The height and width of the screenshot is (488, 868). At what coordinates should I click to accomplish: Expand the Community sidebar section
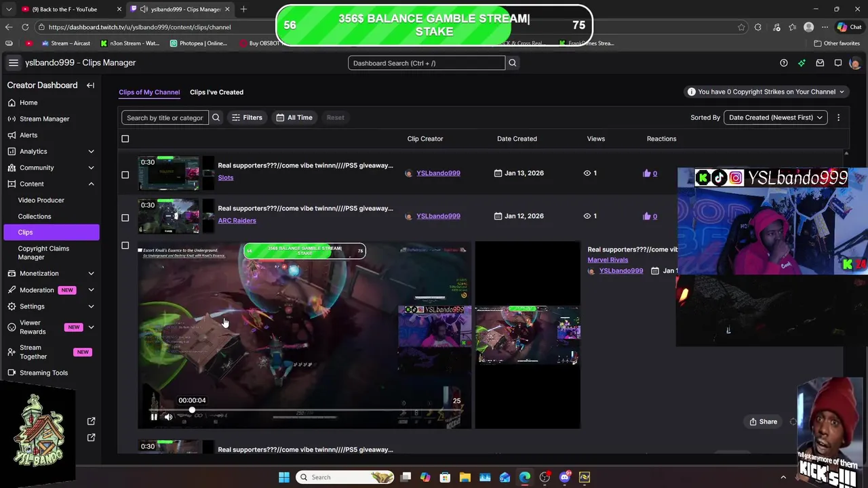click(91, 167)
